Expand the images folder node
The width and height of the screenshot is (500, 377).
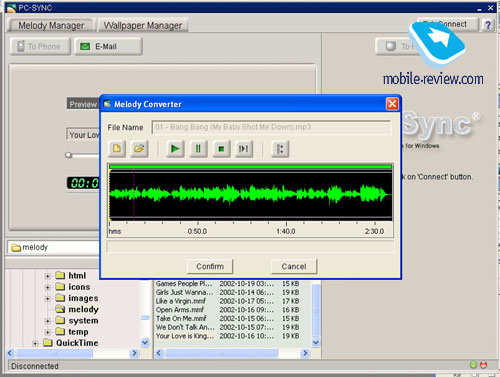click(48, 299)
